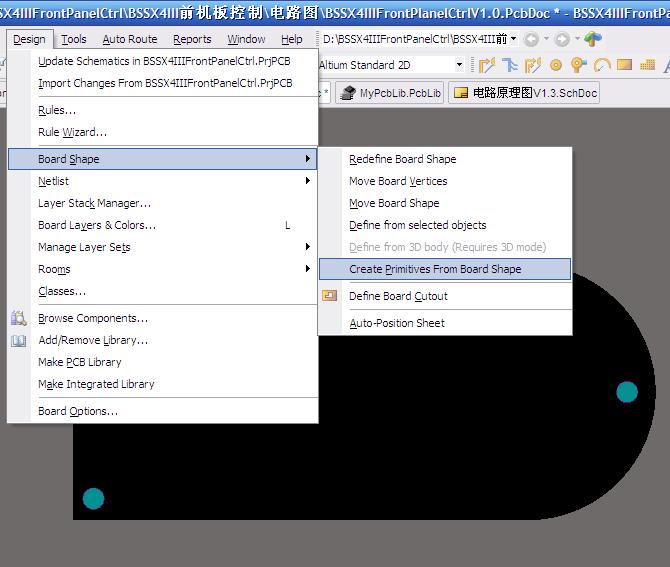Expand the Manage Layer Sets submenu arrow
This screenshot has height=567, width=670.
coord(308,247)
